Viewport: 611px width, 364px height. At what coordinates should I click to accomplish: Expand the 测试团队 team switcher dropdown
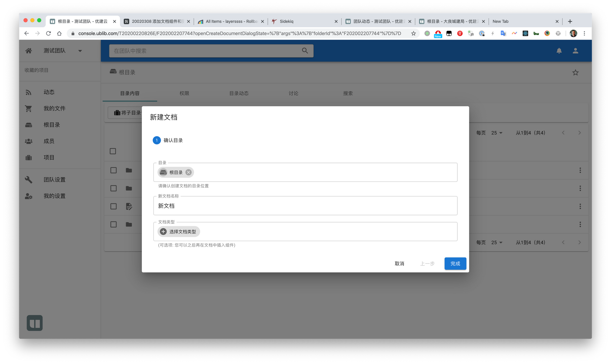click(80, 51)
